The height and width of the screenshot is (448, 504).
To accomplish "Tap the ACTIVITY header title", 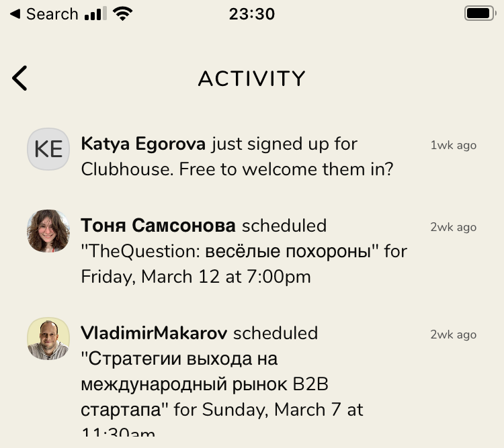I will pyautogui.click(x=252, y=79).
